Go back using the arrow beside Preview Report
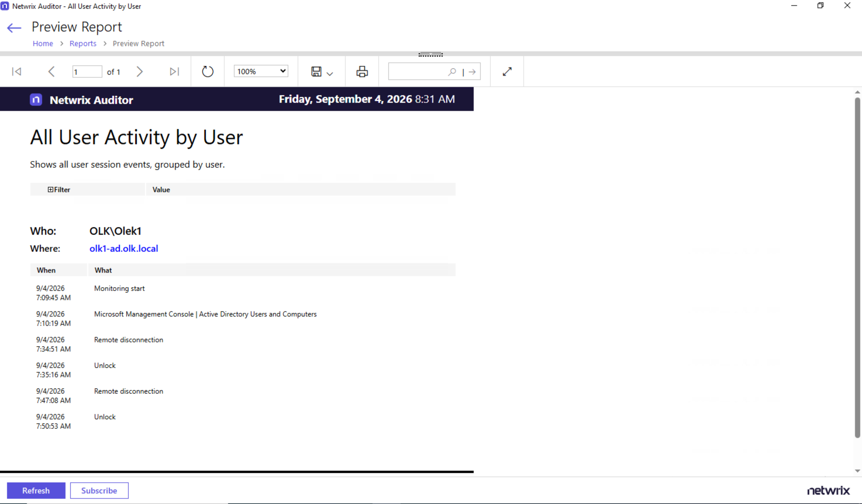Image resolution: width=862 pixels, height=504 pixels. point(14,28)
